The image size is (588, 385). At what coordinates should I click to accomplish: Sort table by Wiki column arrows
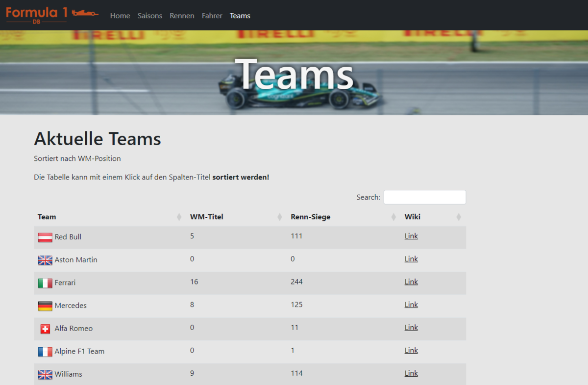[458, 217]
